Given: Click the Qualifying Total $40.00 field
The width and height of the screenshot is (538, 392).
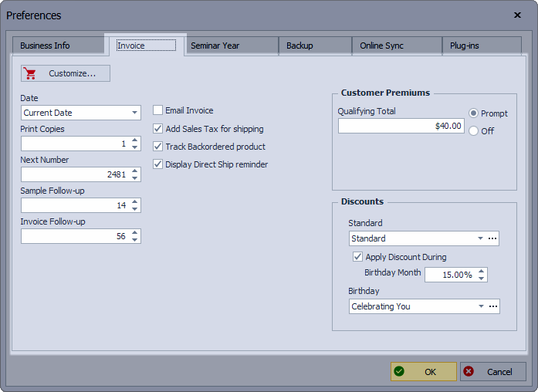Looking at the screenshot, I should point(401,126).
